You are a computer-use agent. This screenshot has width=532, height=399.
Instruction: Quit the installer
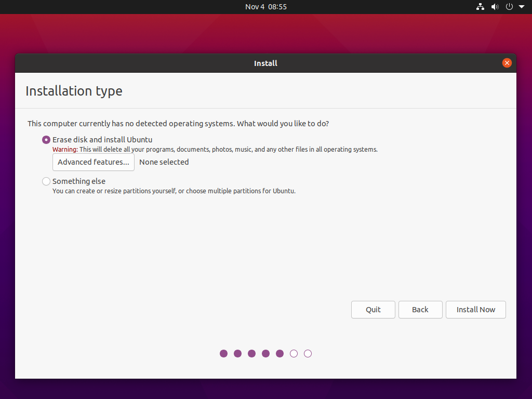tap(373, 310)
